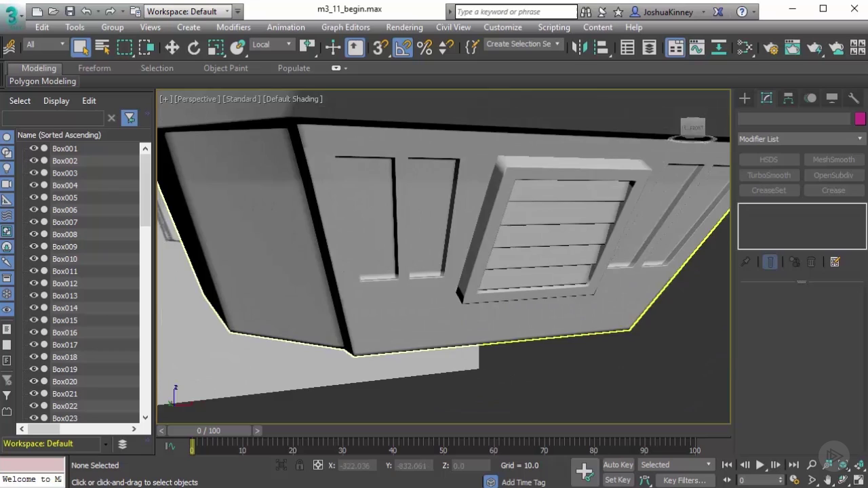Open the Graph Editors menu

click(345, 27)
